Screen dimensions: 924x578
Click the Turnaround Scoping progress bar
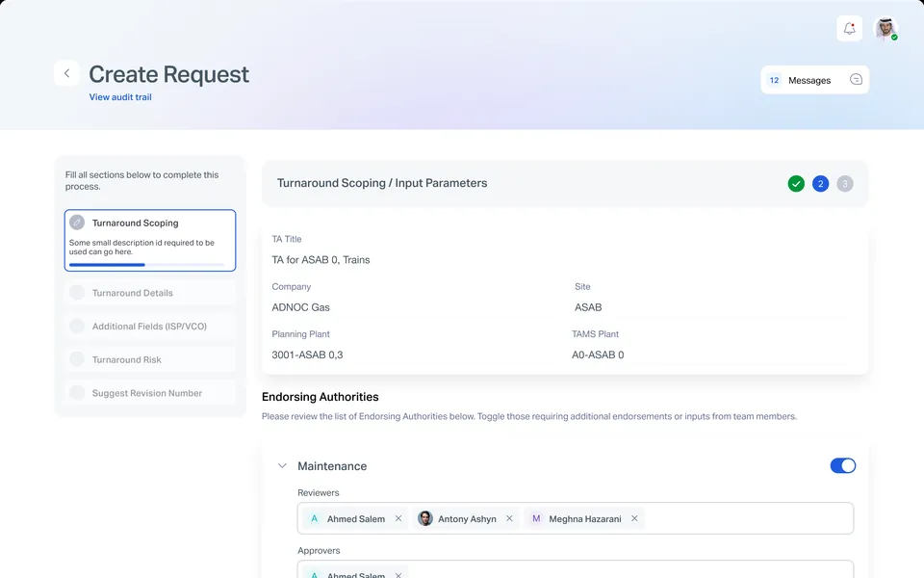click(146, 265)
